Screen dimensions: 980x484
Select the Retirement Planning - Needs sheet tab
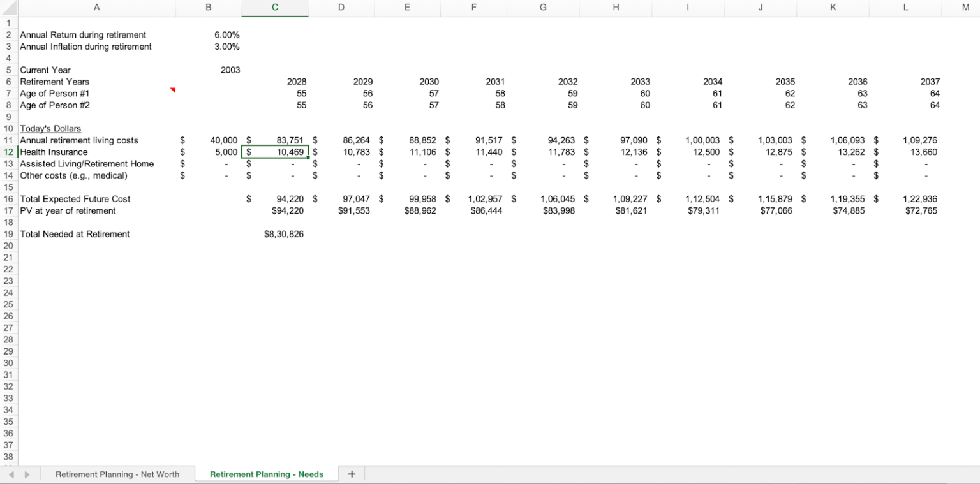click(x=266, y=474)
